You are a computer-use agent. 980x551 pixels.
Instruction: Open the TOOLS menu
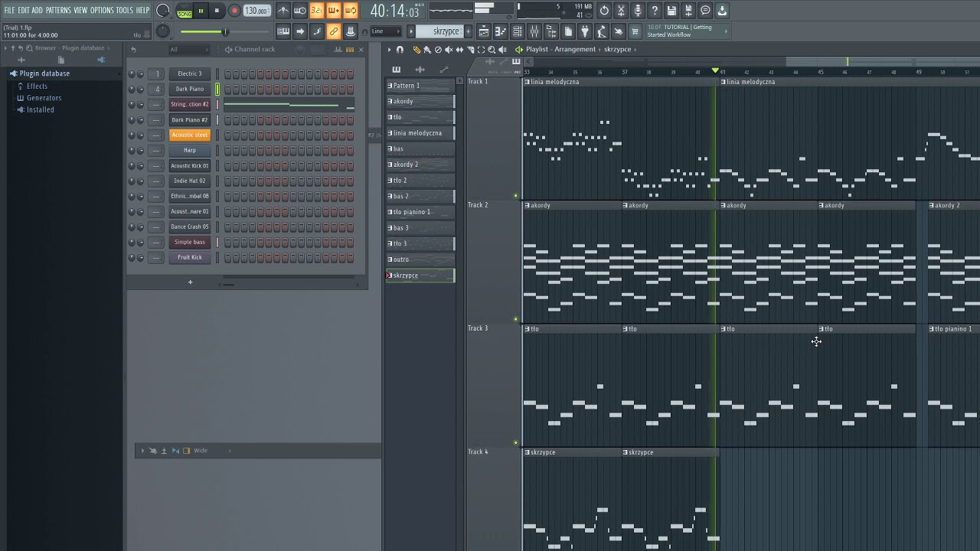click(x=124, y=11)
